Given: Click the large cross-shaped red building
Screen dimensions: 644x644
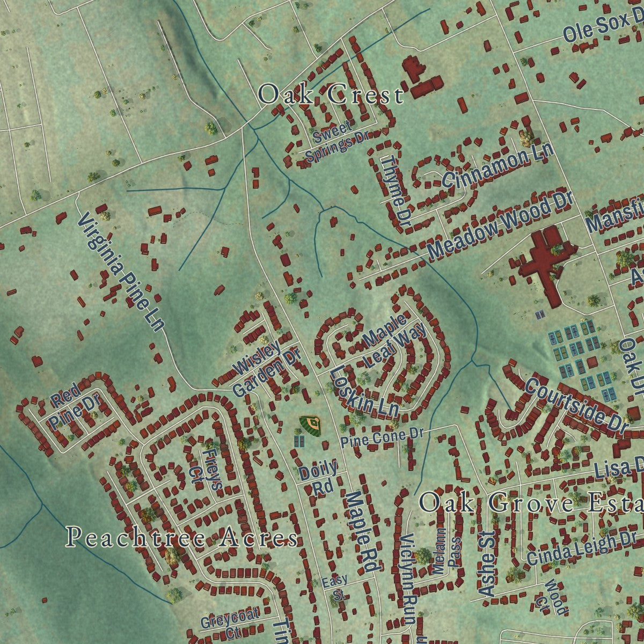Looking at the screenshot, I should pos(547,264).
